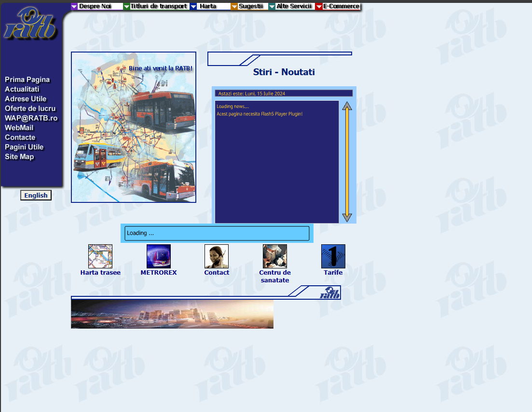Open Adrese Utile in the sidebar

click(x=26, y=99)
